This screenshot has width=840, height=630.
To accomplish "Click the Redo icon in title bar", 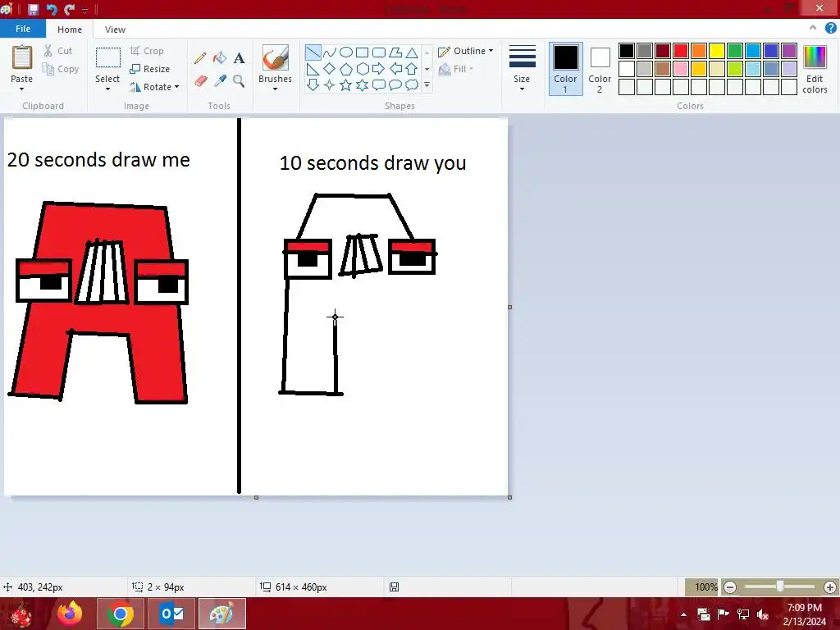I will coord(69,9).
